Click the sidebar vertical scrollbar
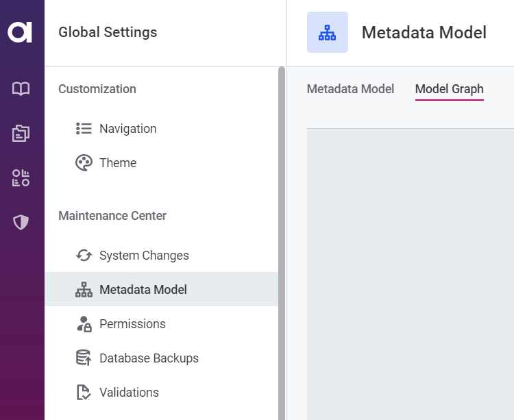This screenshot has width=514, height=420. pyautogui.click(x=281, y=240)
